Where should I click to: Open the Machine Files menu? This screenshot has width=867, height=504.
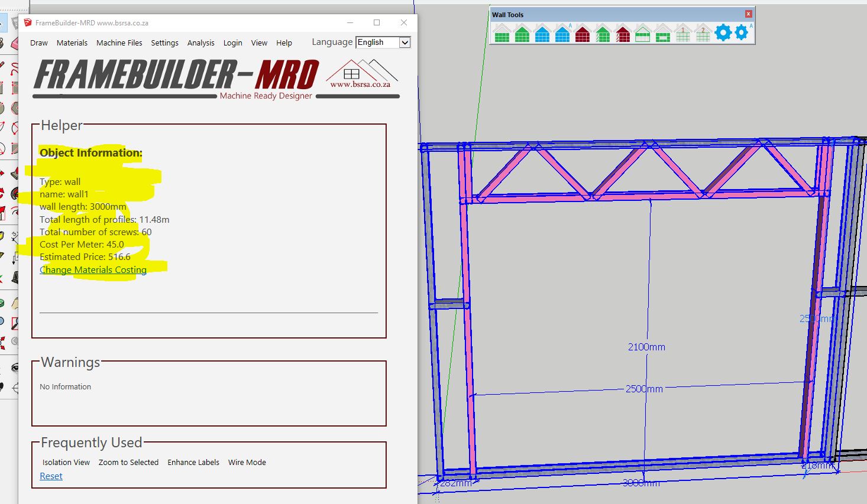pyautogui.click(x=119, y=43)
